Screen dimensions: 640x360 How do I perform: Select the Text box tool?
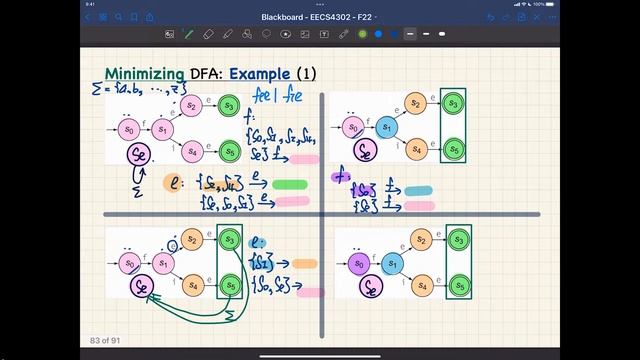pyautogui.click(x=324, y=34)
